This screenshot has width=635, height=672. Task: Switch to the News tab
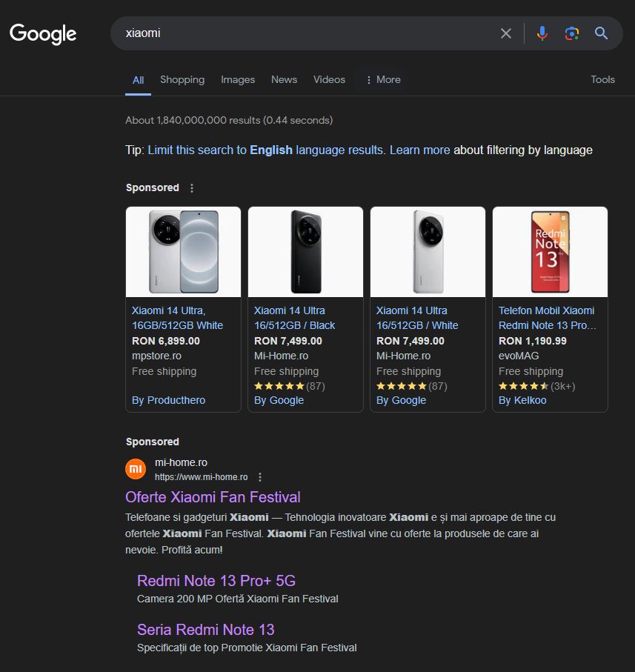coord(284,79)
